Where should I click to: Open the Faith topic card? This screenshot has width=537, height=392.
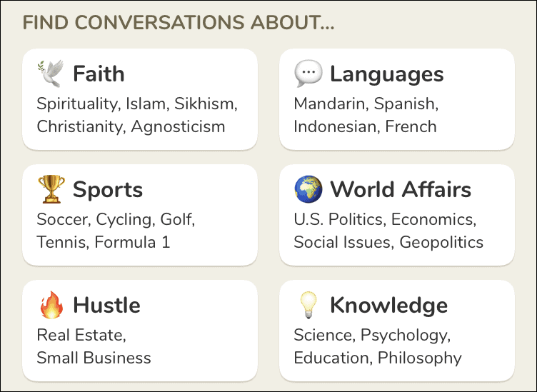(x=140, y=99)
